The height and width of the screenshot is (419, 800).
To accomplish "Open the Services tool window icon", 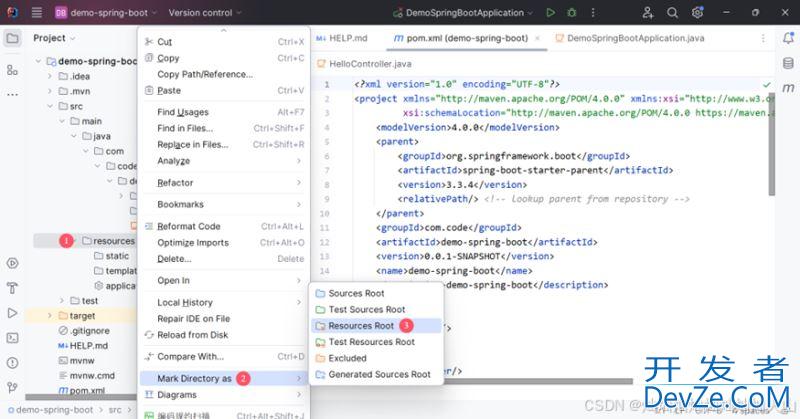I will click(x=12, y=263).
